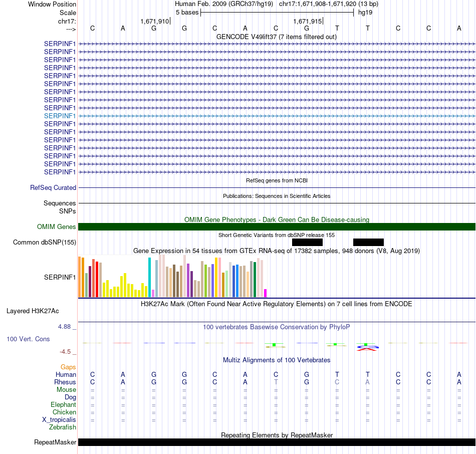Click the Rhesus species row label
Image resolution: width=476 pixels, height=454 pixels.
65,382
